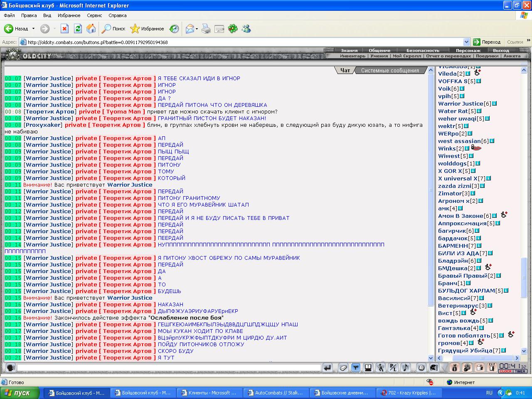Open the Отчет о переводах link
The width and height of the screenshot is (532, 399).
[x=448, y=56]
